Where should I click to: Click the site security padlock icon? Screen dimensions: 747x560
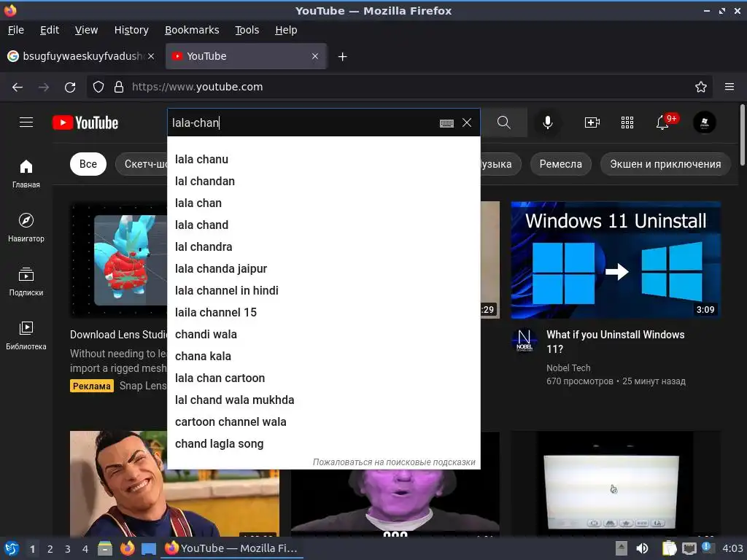(119, 87)
